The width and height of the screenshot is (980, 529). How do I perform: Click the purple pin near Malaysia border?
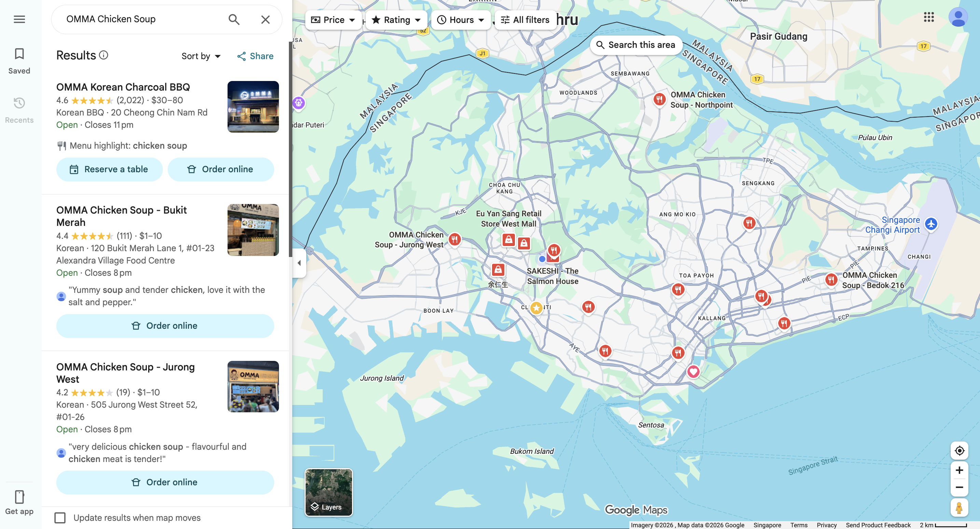pyautogui.click(x=299, y=103)
